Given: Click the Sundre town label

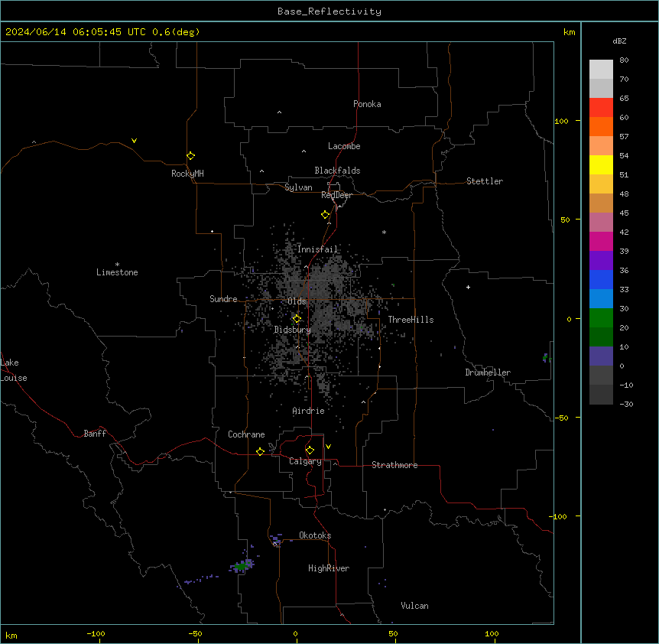Looking at the screenshot, I should [x=223, y=299].
